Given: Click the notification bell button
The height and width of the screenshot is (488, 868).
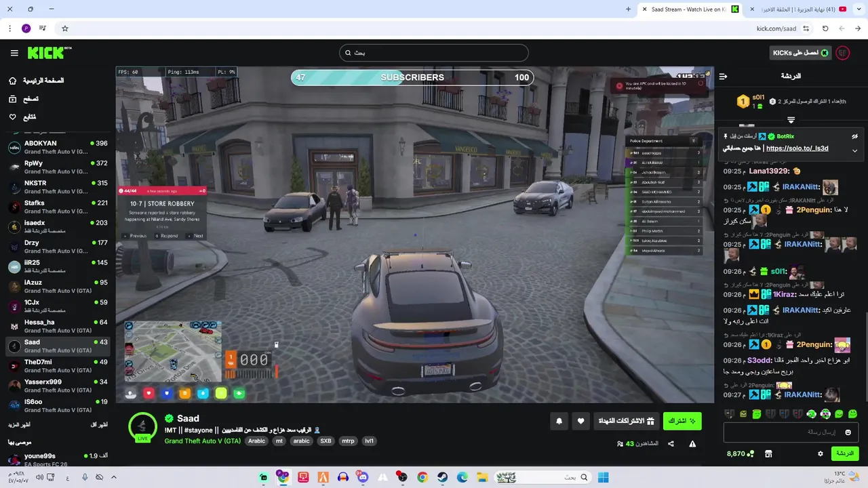Looking at the screenshot, I should 559,422.
